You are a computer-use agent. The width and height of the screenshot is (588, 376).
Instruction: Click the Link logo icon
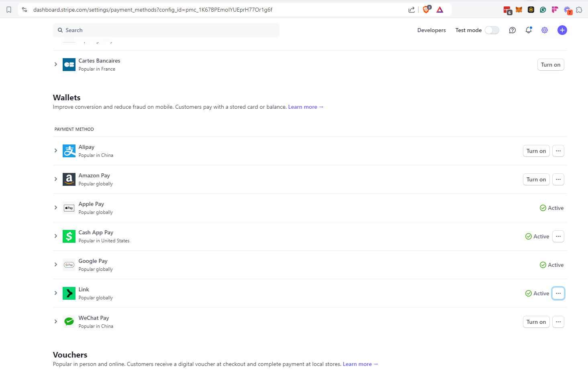(x=69, y=293)
